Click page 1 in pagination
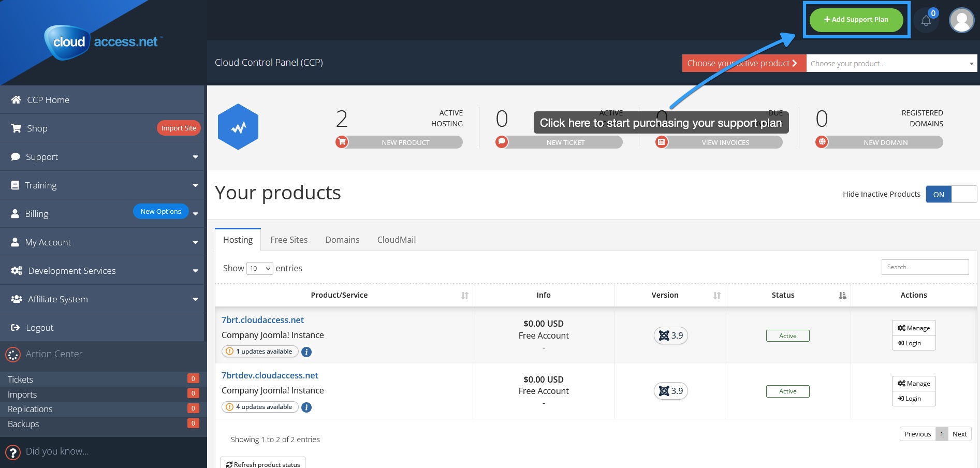Image resolution: width=980 pixels, height=468 pixels. click(x=942, y=434)
